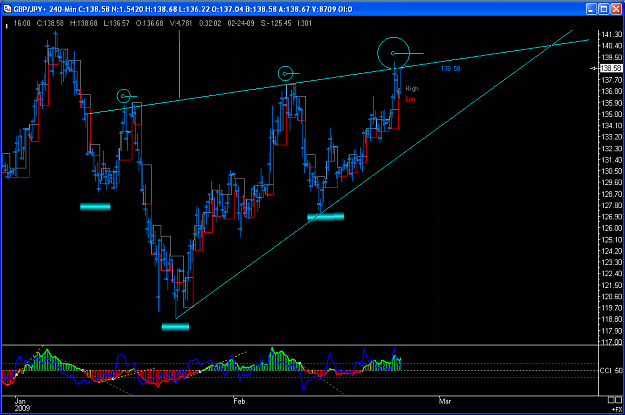The image size is (625, 415).
Task: Click the H:138.68 high value in data line
Action: 83,23
